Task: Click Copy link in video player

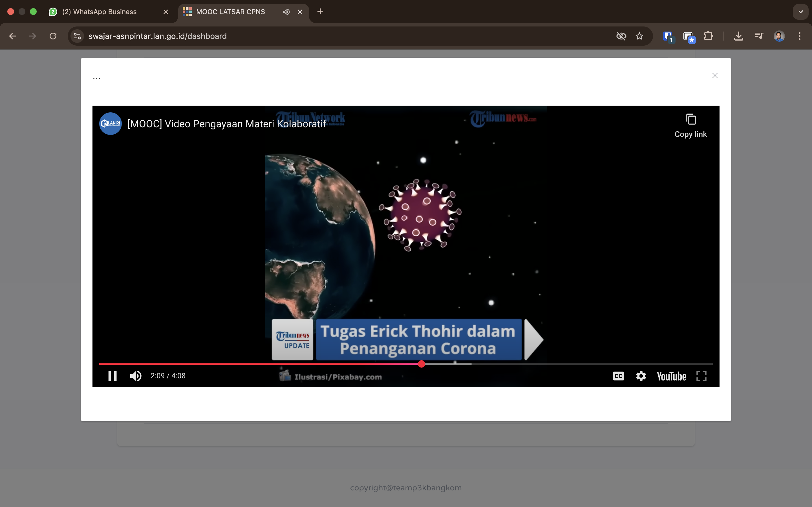Action: [x=690, y=126]
